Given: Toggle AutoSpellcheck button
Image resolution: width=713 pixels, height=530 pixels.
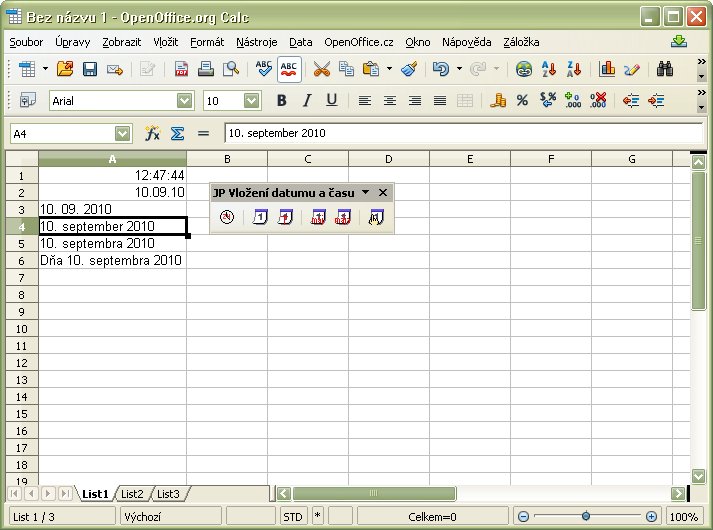Looking at the screenshot, I should pos(289,70).
